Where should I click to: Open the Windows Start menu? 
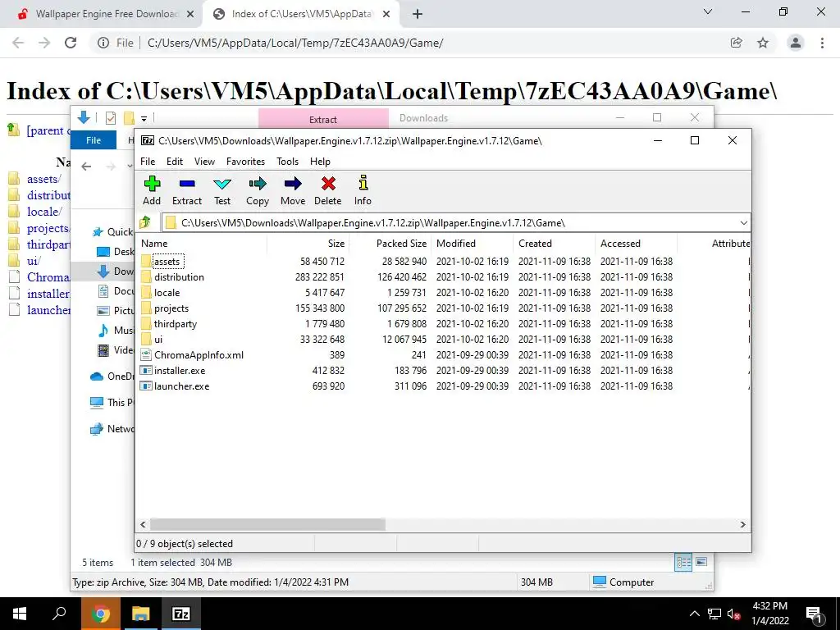tap(20, 614)
